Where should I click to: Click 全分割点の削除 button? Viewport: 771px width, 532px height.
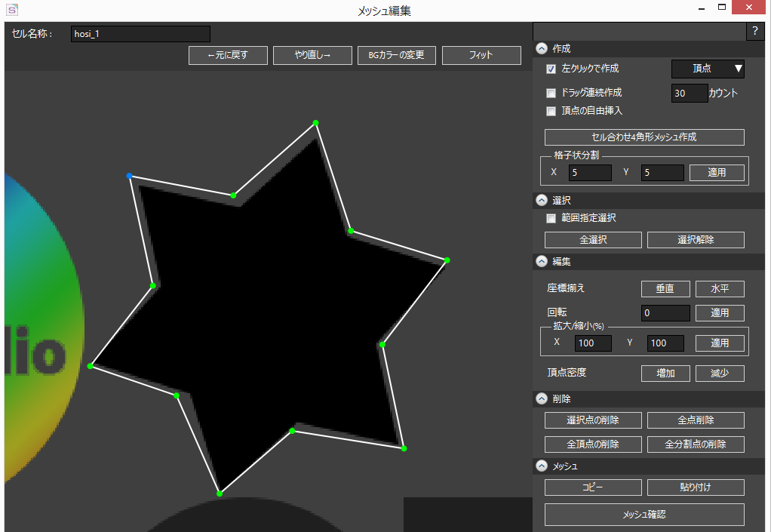click(696, 444)
